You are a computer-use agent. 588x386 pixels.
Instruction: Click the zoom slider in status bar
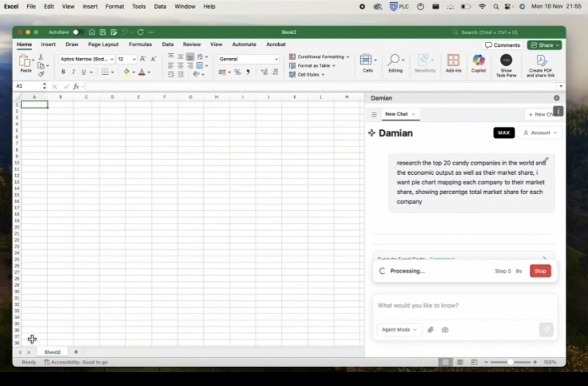[x=510, y=362]
